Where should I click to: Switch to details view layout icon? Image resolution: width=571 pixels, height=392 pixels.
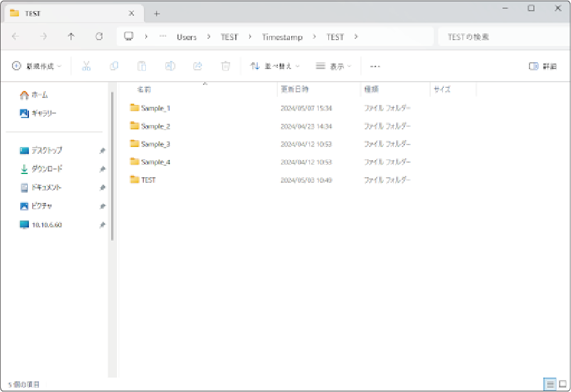[550, 384]
